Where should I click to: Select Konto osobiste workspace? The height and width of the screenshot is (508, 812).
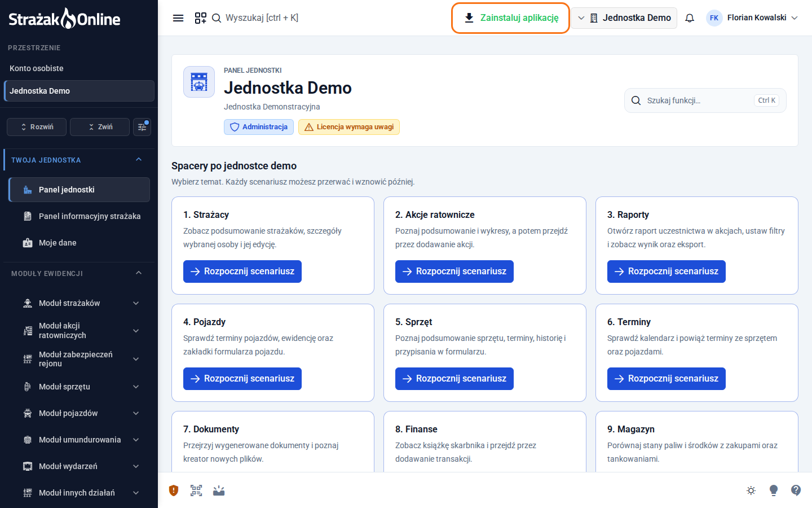(x=79, y=68)
